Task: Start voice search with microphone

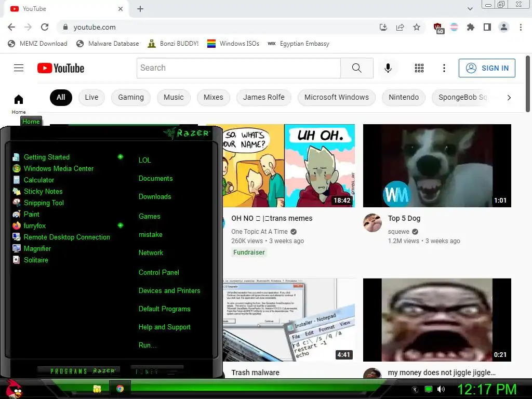Action: [x=388, y=68]
